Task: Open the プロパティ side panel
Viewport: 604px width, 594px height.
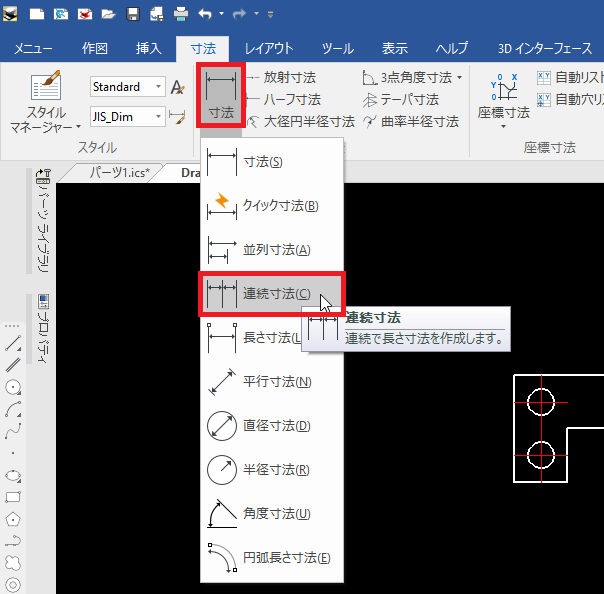Action: click(x=43, y=329)
